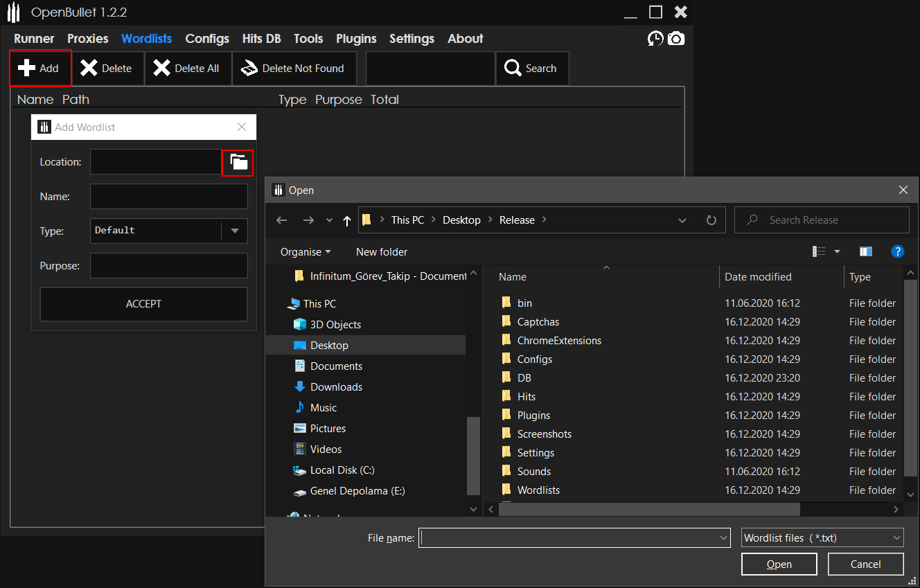Select the Hits folder
This screenshot has width=920, height=588.
tap(527, 397)
